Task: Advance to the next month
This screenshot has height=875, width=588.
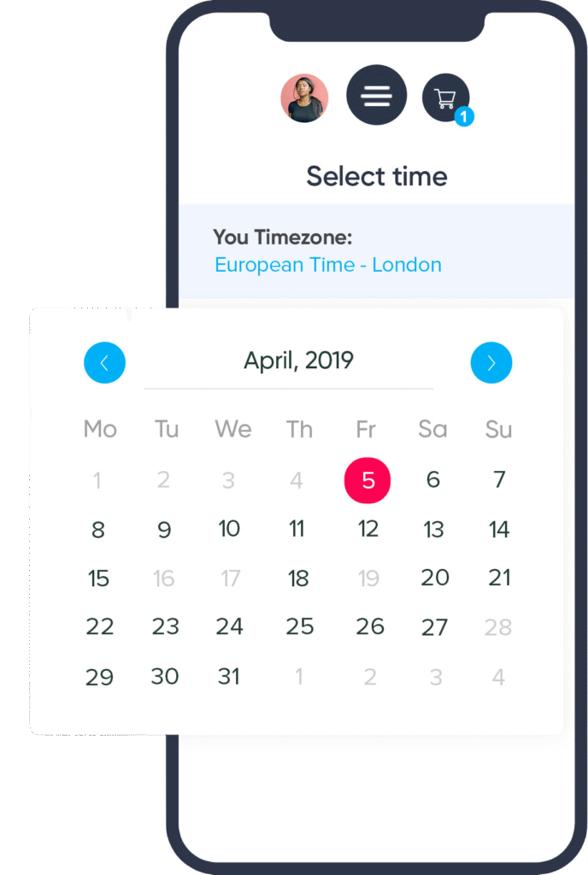Action: pos(491,363)
